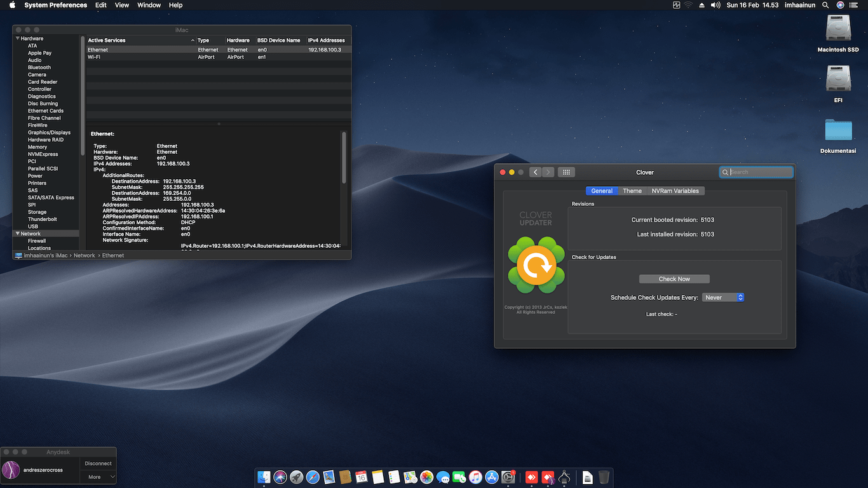This screenshot has height=488, width=868.
Task: Open the Apple menu
Action: (x=12, y=4)
